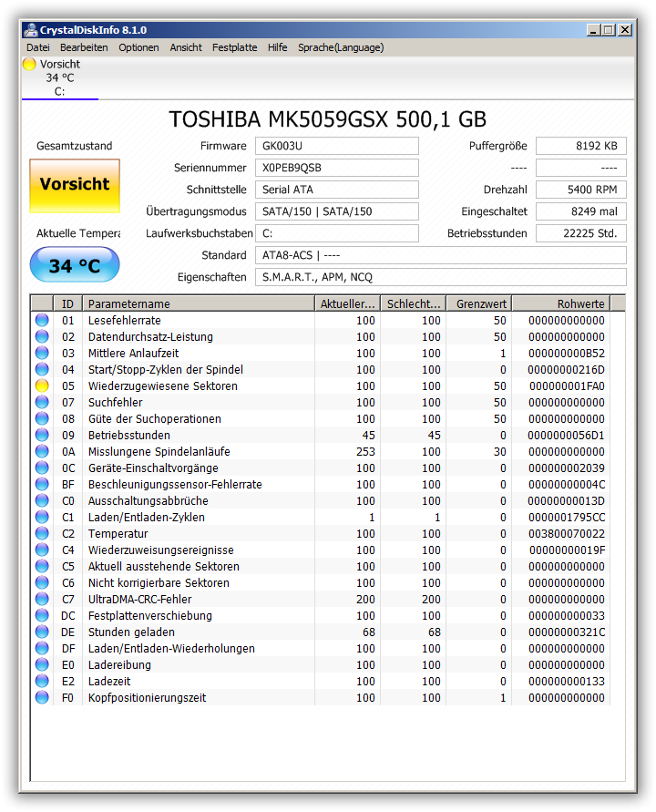Click raw value 003800070022 in Temperatur row
656x812 pixels.
pos(567,534)
